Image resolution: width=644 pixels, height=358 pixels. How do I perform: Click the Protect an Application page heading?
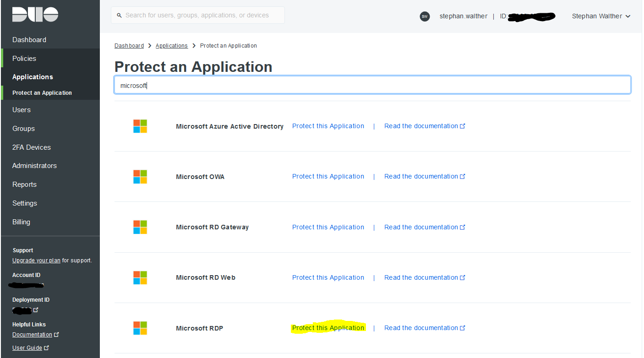click(x=193, y=67)
